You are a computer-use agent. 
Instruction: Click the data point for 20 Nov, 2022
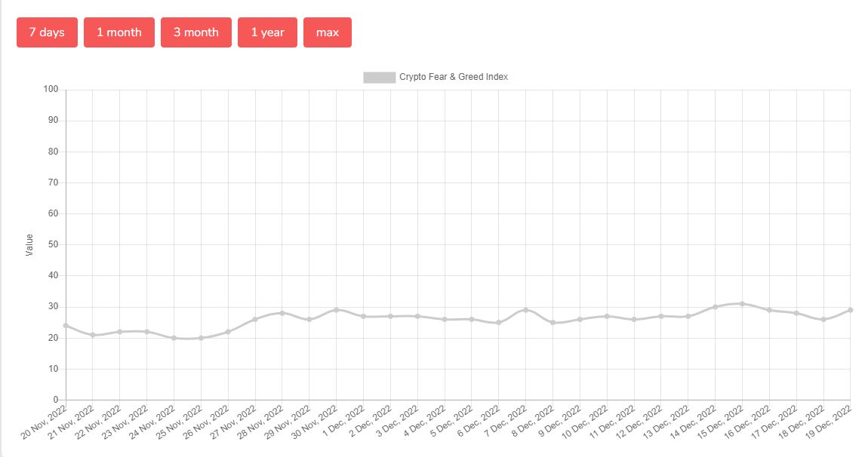pos(66,326)
